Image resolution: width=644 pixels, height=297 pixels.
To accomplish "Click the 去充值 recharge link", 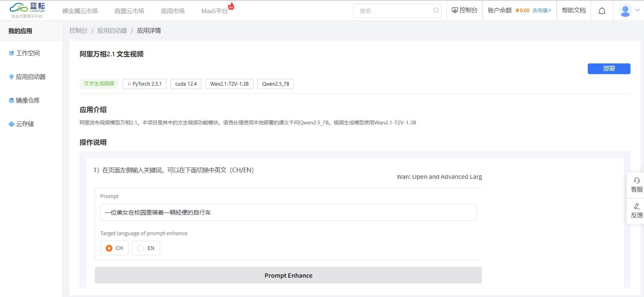I will coord(542,10).
